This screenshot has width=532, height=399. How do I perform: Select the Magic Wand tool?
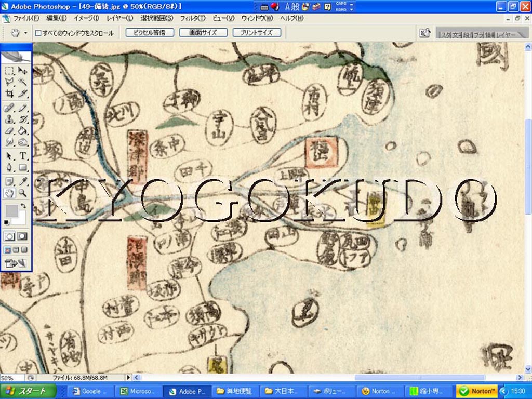22,82
